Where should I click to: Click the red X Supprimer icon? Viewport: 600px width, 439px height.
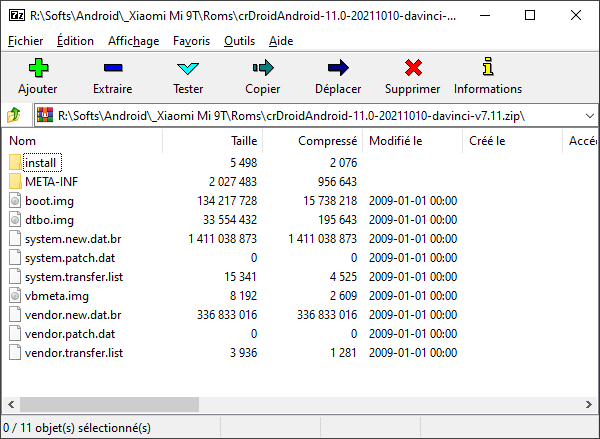[413, 68]
